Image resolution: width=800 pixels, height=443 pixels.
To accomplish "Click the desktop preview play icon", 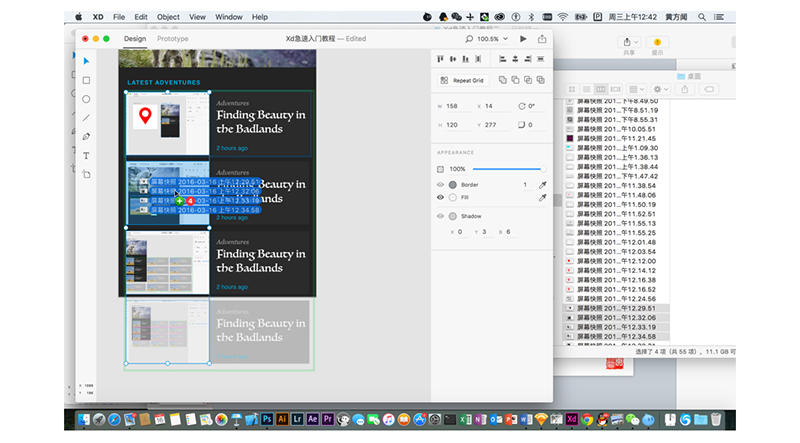I will [x=522, y=38].
